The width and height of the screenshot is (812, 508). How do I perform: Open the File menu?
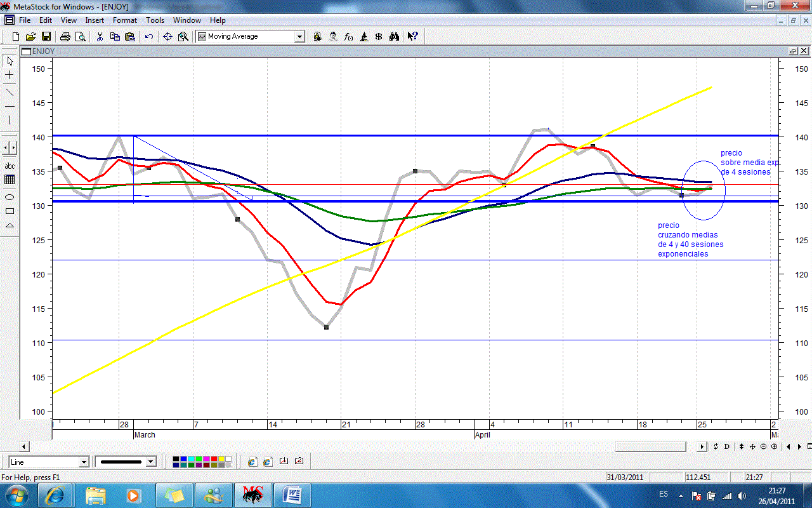tap(25, 20)
